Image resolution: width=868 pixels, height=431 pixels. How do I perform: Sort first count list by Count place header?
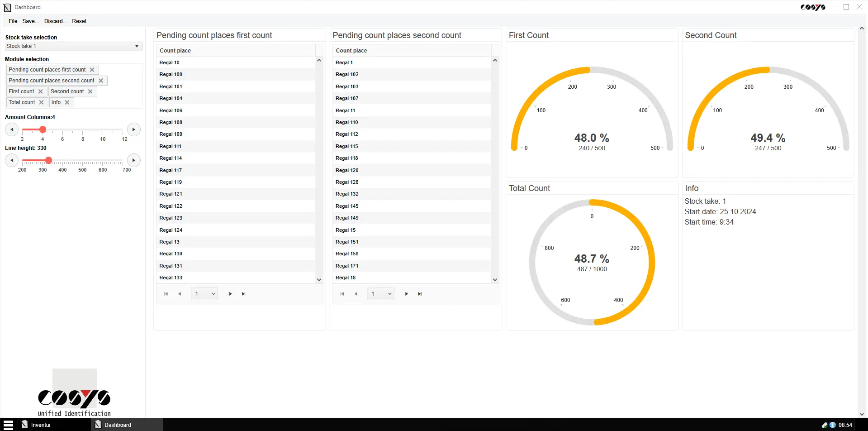click(236, 51)
